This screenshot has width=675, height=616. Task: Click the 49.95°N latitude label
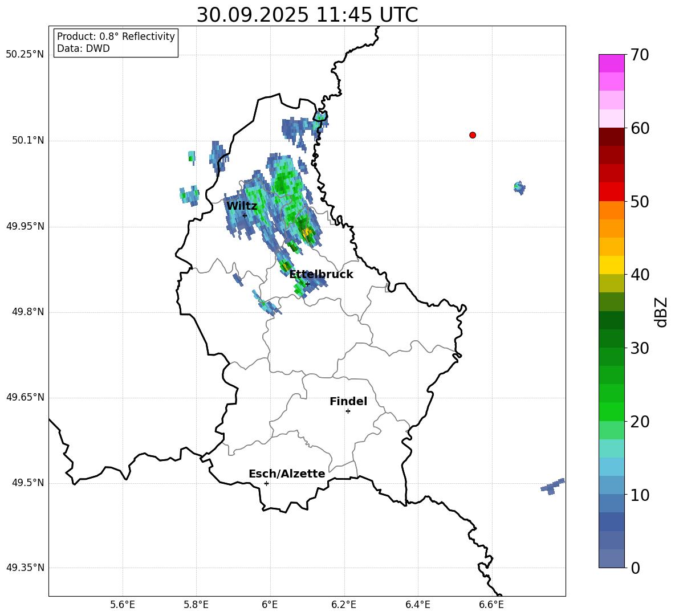[x=25, y=226]
